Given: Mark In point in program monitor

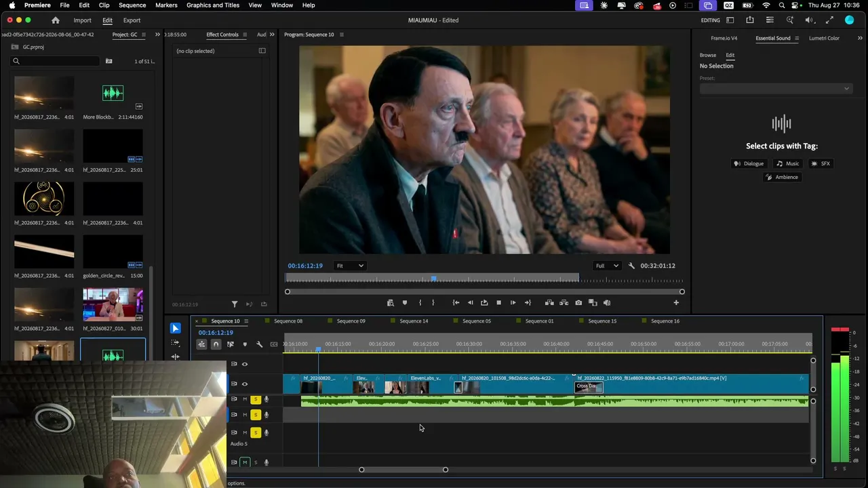Looking at the screenshot, I should click(420, 303).
